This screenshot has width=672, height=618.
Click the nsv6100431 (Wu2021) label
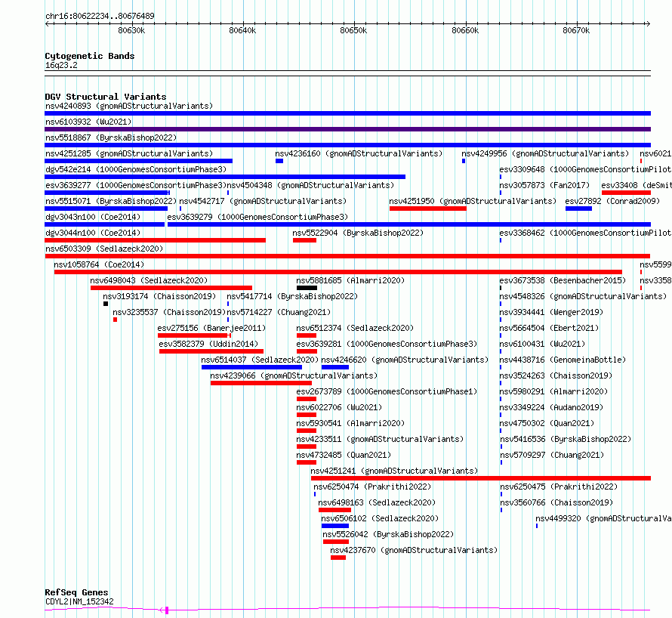tap(542, 344)
